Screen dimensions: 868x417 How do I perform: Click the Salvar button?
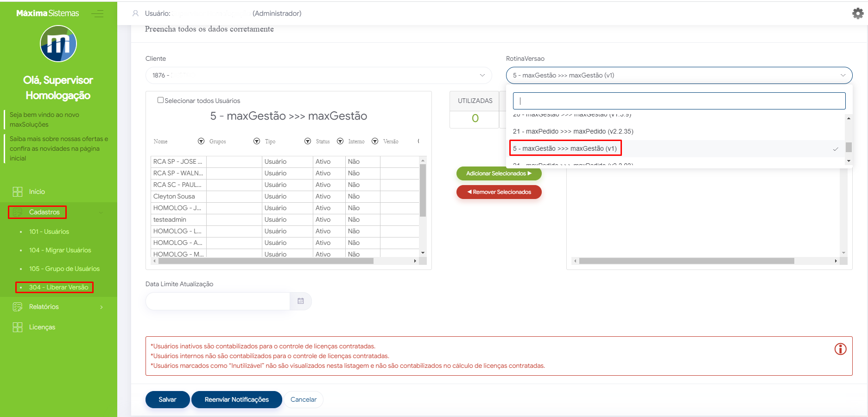pyautogui.click(x=167, y=399)
